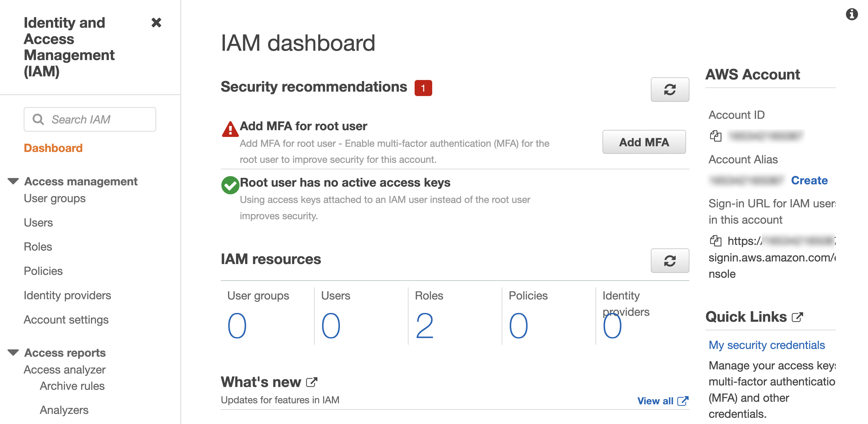The width and height of the screenshot is (868, 424).
Task: Navigate to Account settings
Action: click(66, 319)
